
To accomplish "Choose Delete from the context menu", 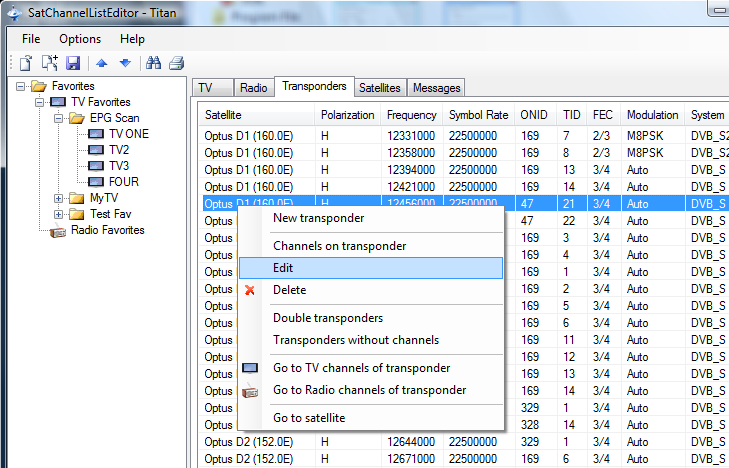I will click(289, 290).
